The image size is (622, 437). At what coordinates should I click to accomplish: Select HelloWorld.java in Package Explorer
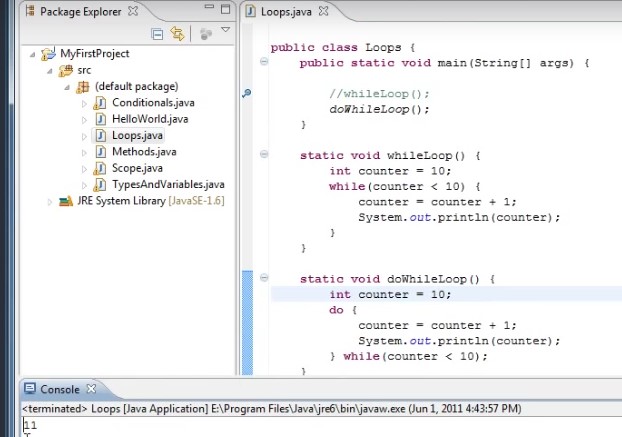[x=150, y=119]
